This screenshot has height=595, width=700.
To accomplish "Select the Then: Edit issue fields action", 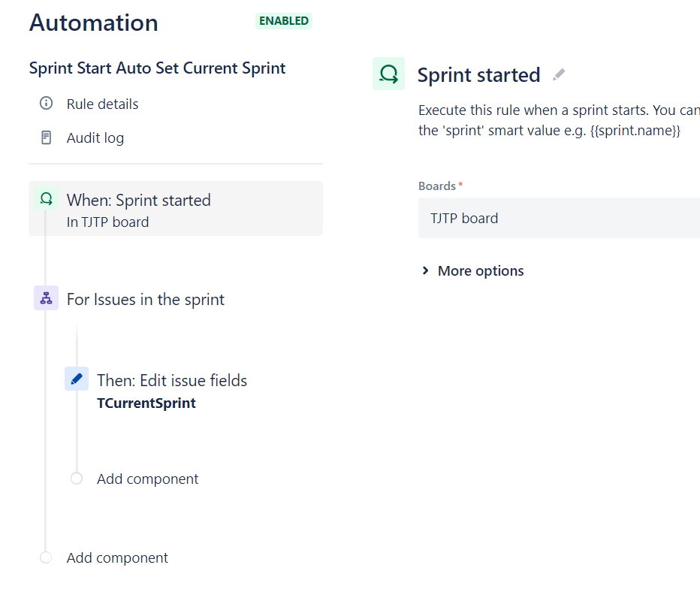I will (171, 380).
